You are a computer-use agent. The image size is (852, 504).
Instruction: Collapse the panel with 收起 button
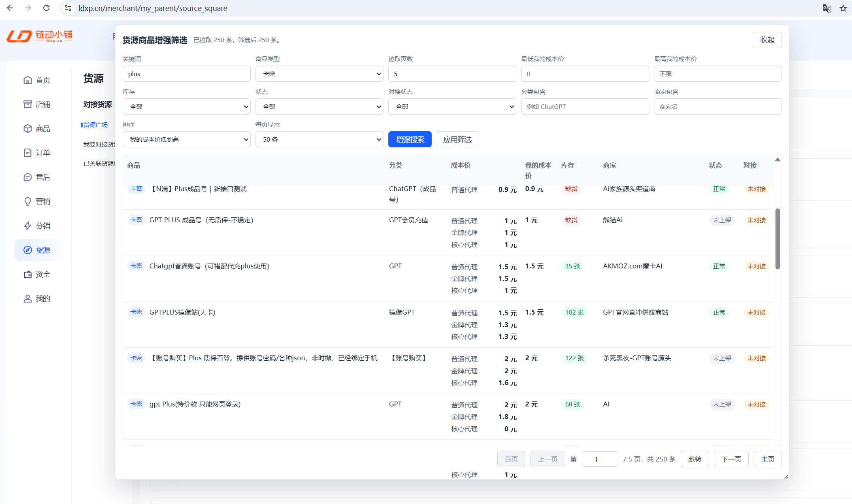coord(767,40)
